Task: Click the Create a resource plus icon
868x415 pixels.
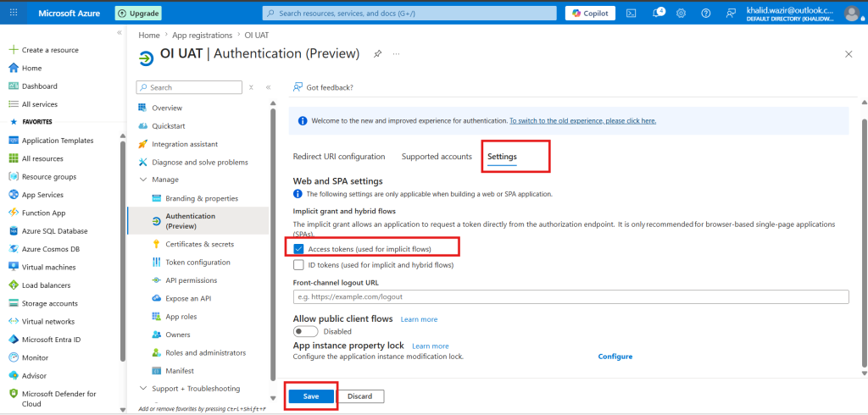Action: click(x=14, y=50)
